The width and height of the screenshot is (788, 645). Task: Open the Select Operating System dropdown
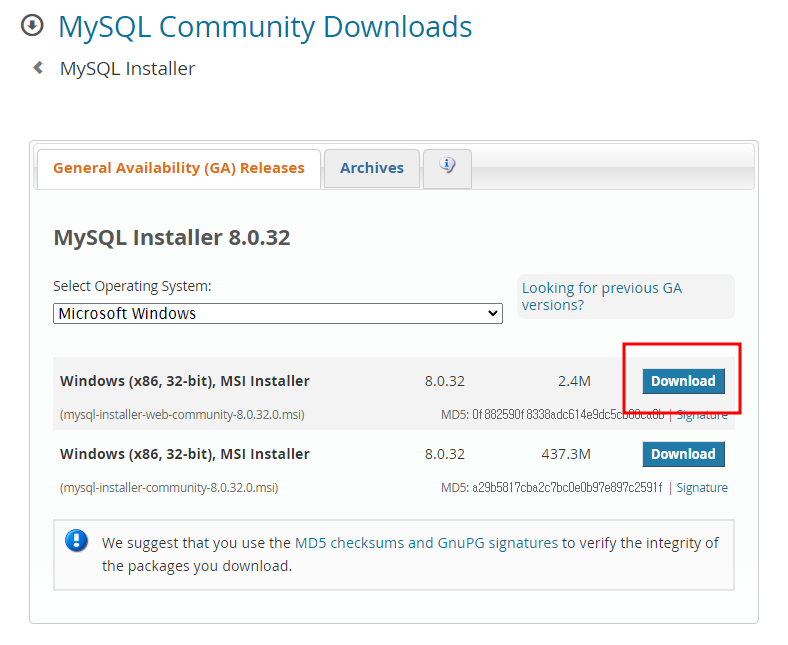click(x=278, y=313)
